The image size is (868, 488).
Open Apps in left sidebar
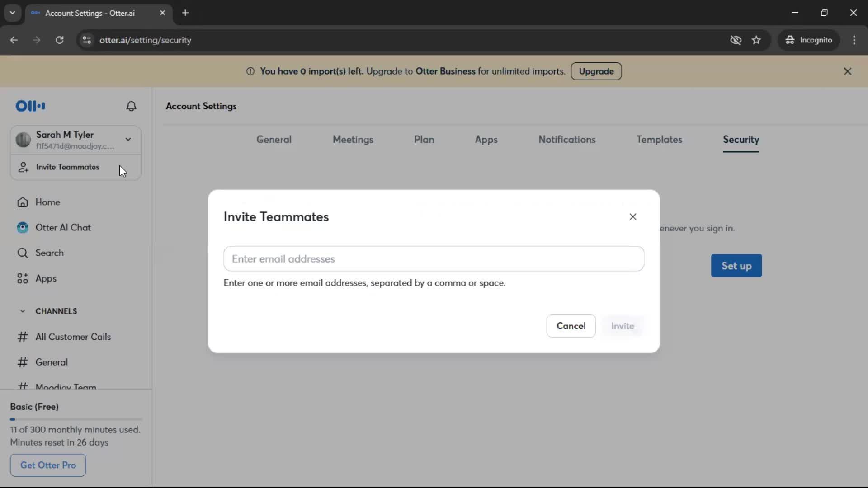pos(46,278)
